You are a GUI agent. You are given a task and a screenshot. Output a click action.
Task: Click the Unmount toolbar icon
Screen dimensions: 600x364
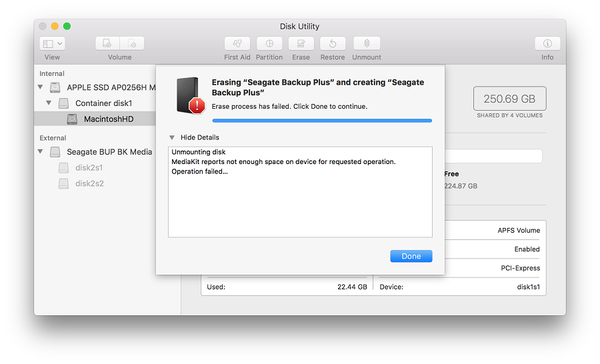click(x=367, y=43)
